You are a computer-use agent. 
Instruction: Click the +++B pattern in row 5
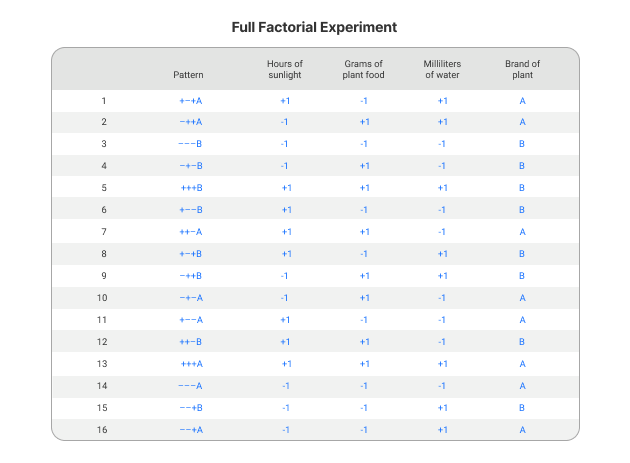click(191, 188)
